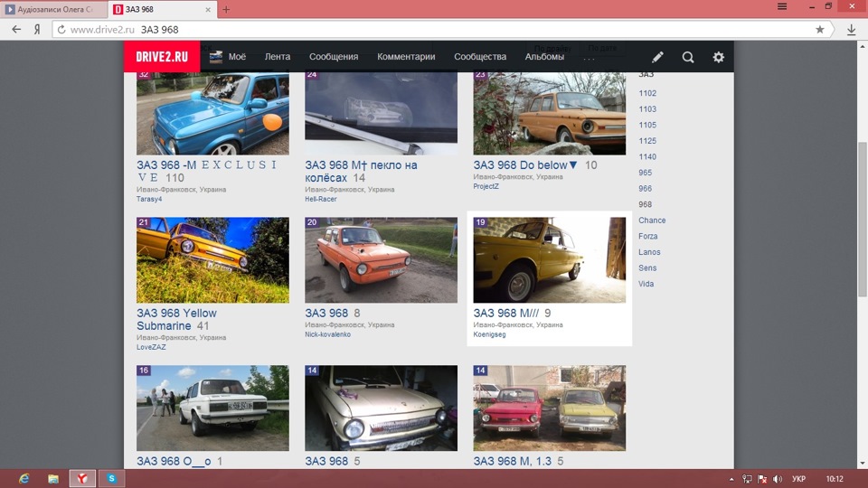This screenshot has height=488, width=868.
Task: Open ЗАЗ 968 Do below link
Action: pos(525,164)
